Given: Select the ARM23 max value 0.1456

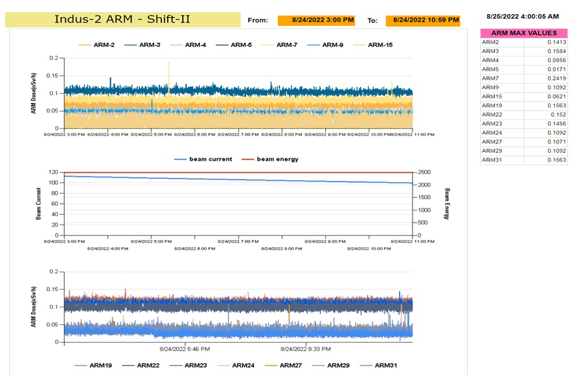Looking at the screenshot, I should point(557,124).
